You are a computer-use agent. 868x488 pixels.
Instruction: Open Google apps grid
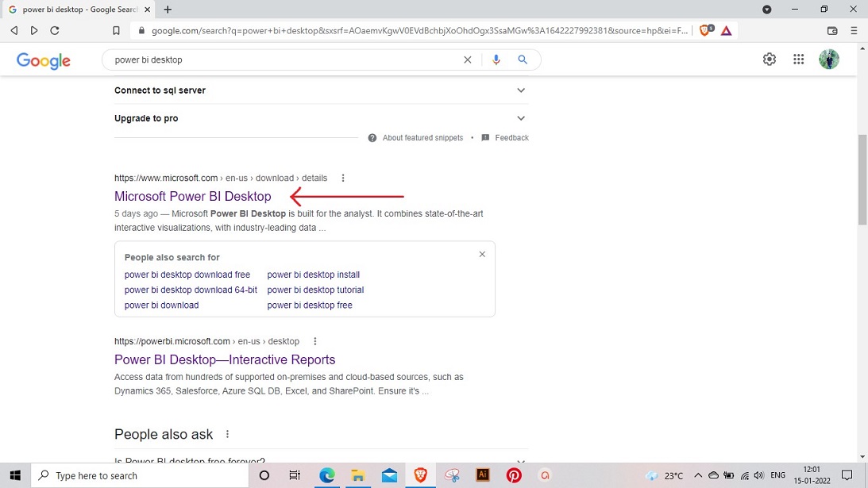[x=798, y=60]
